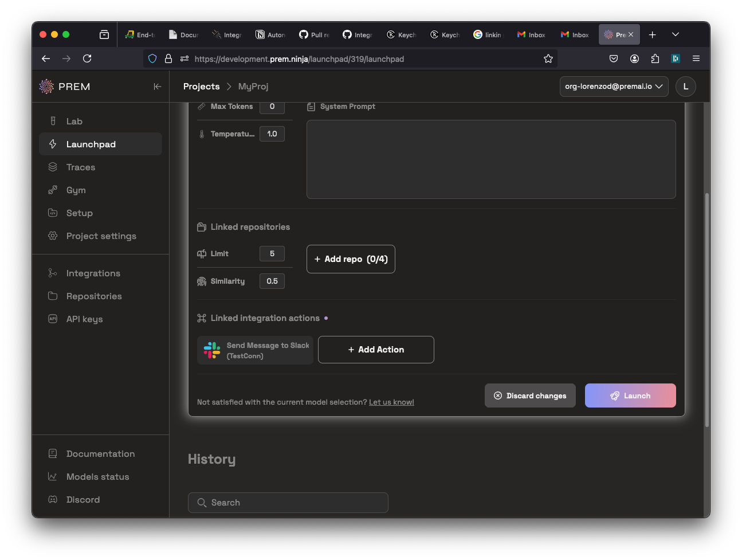The height and width of the screenshot is (560, 742).
Task: Click the Send Message to Slack action
Action: (255, 350)
